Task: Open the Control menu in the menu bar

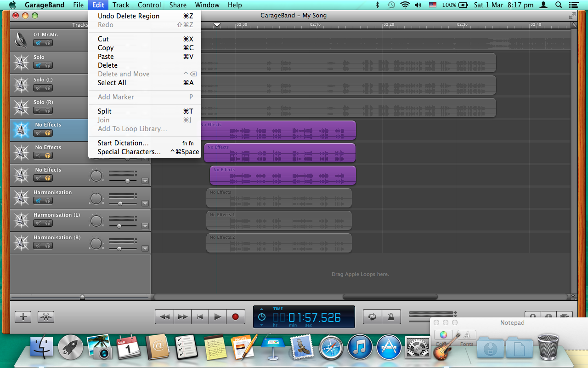Action: coord(149,5)
